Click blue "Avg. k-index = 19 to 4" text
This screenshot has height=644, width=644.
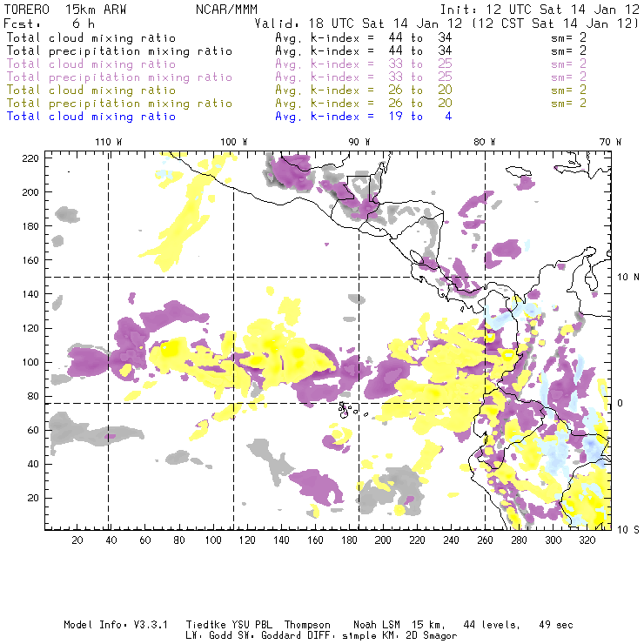364,117
